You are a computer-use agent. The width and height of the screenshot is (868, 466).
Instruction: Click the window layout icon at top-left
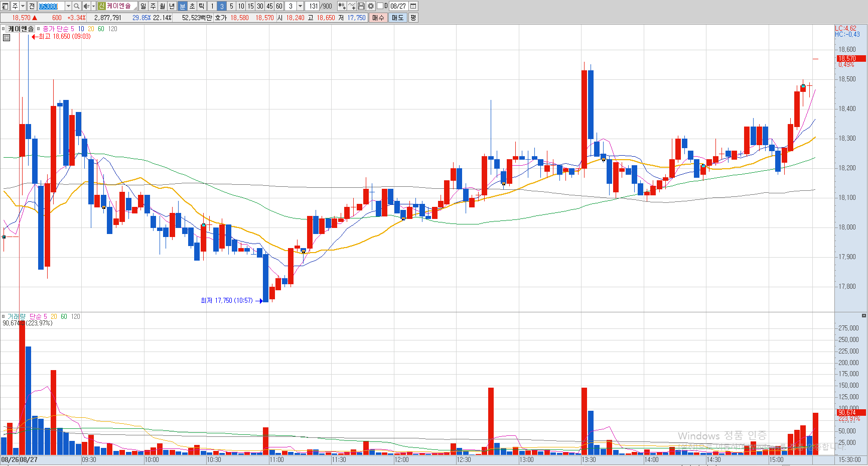click(5, 6)
